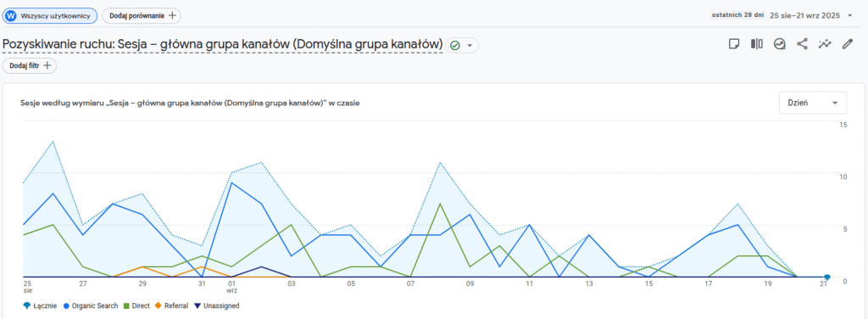Click the green check status icon
868x319 pixels.
[x=455, y=46]
